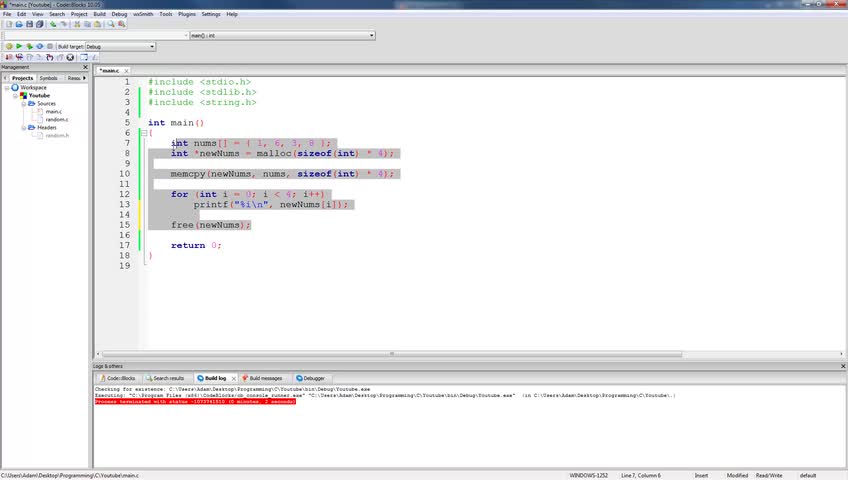Collapse the Headers folder node
Image resolution: width=848 pixels, height=480 pixels.
click(x=24, y=128)
